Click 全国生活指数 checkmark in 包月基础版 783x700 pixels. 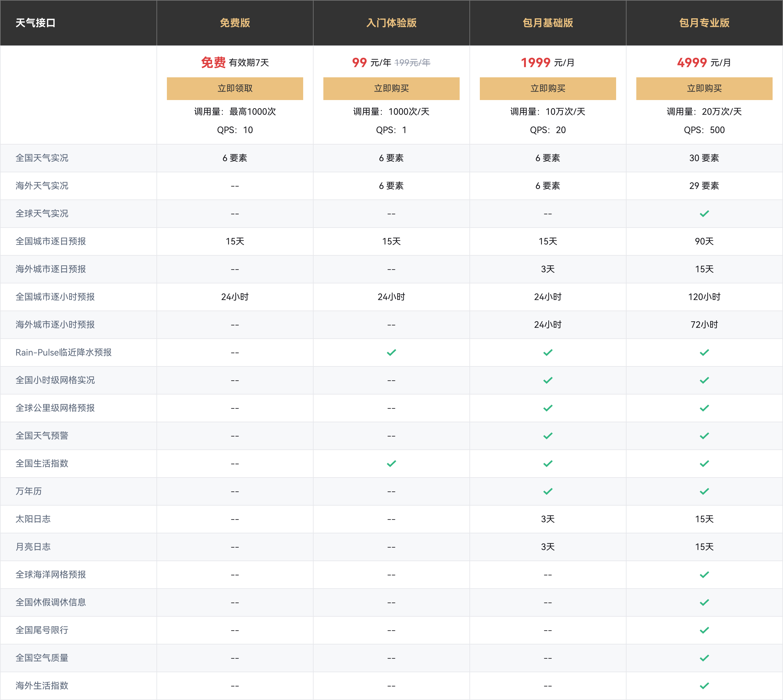[548, 464]
